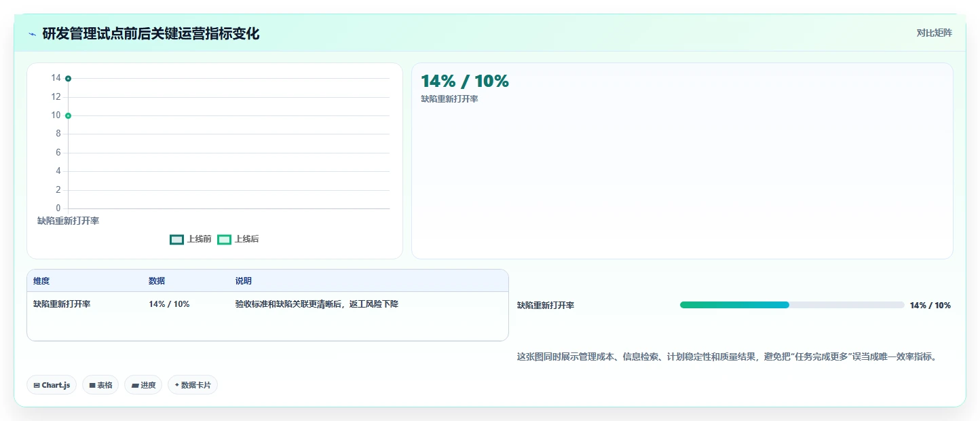Click the 数据 column header
The width and height of the screenshot is (980, 421).
pyautogui.click(x=157, y=281)
